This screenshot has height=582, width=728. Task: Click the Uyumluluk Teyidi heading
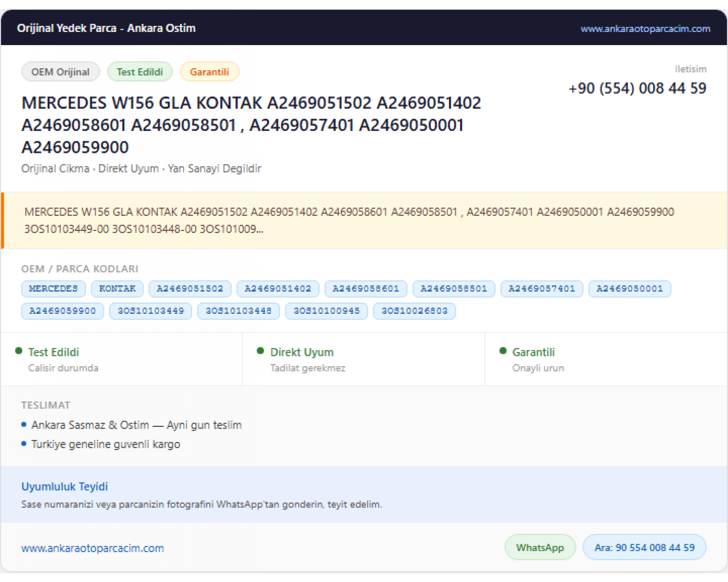[x=65, y=486]
